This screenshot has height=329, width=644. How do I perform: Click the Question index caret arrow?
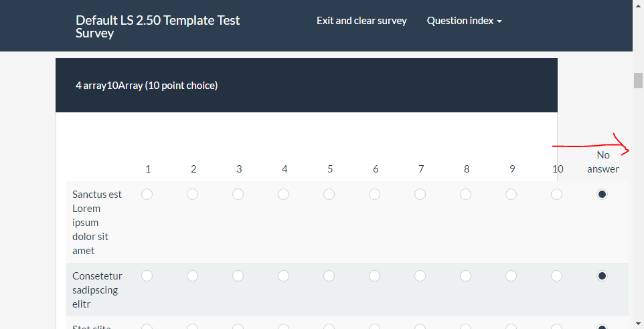(x=499, y=21)
